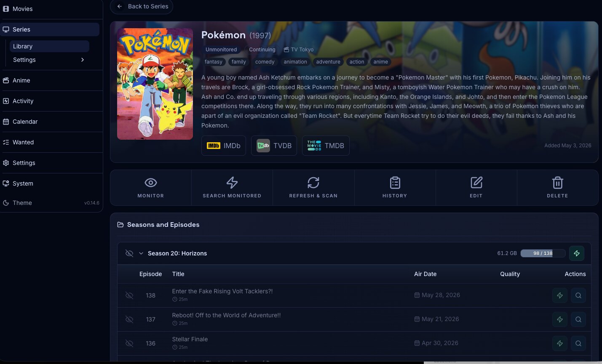Click the anime genre tag
Image resolution: width=602 pixels, height=364 pixels.
[x=380, y=62]
